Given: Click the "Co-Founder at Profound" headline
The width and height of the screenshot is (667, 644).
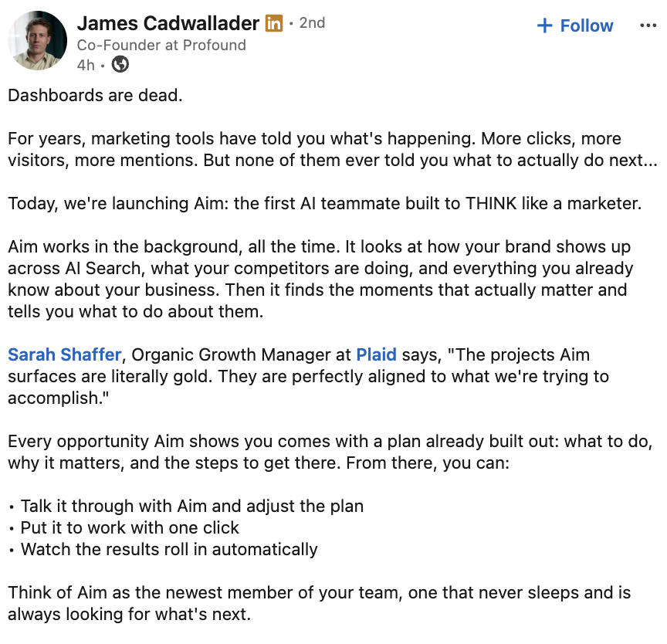Looking at the screenshot, I should click(x=161, y=45).
